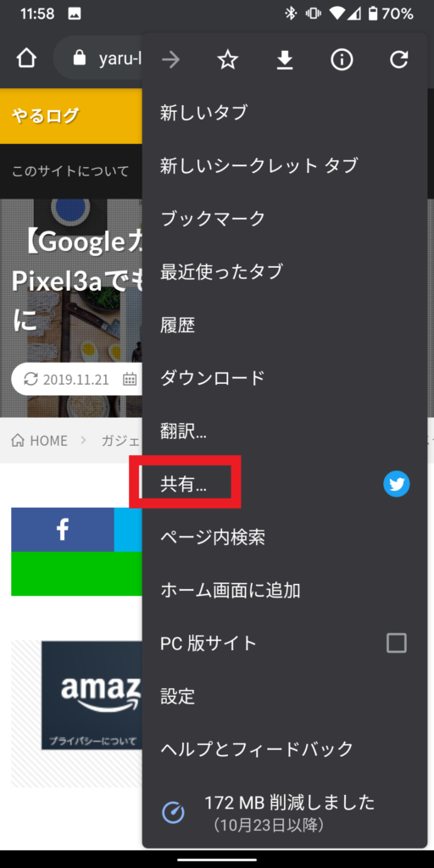Bookmark page with the star icon
Viewport: 434px width, 868px height.
[x=227, y=60]
